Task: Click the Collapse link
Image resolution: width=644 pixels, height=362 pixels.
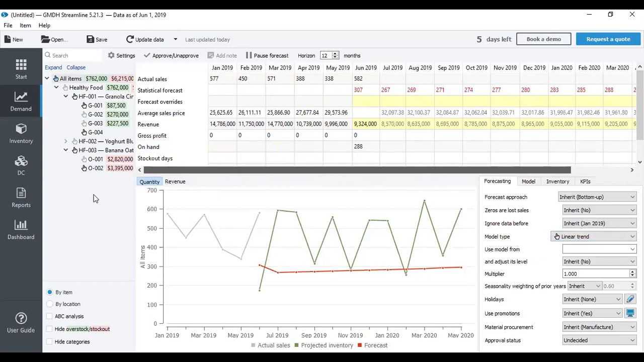Action: point(76,67)
